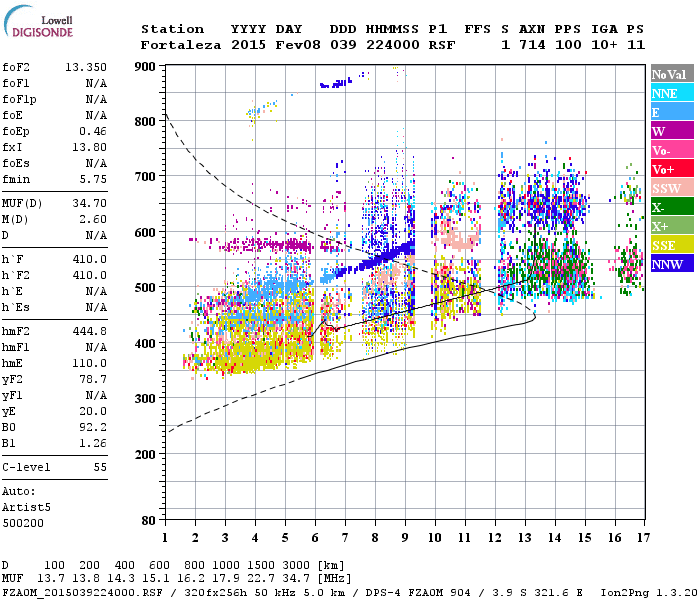Click the foF2 value 13.350
Screen dimensions: 700x600
pyautogui.click(x=86, y=67)
